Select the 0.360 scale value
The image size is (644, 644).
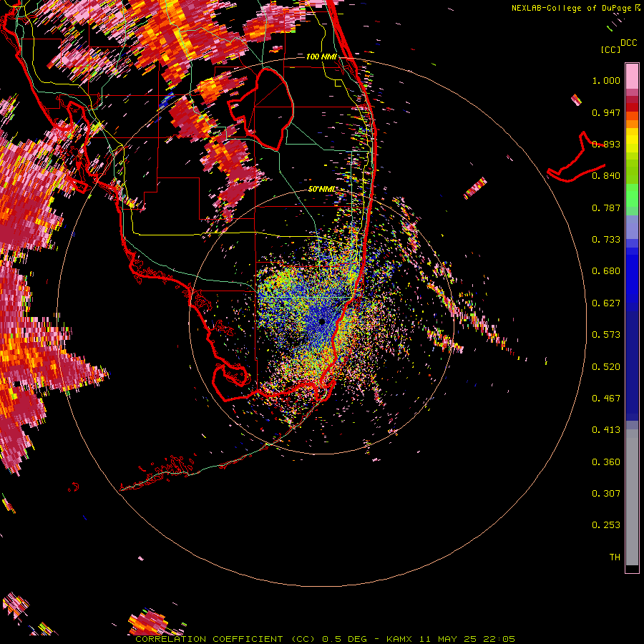(x=606, y=462)
